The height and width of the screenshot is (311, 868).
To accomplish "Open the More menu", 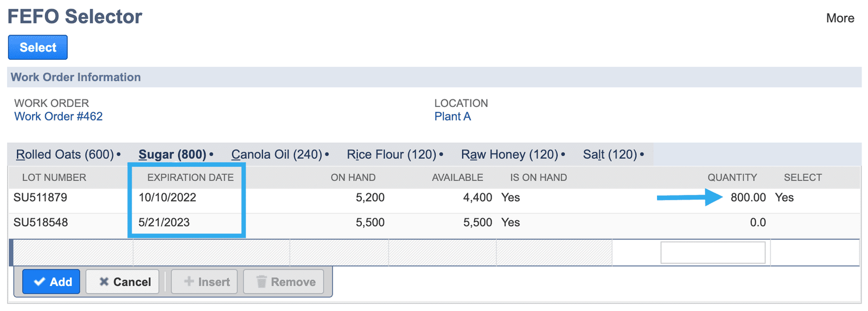I will (840, 18).
